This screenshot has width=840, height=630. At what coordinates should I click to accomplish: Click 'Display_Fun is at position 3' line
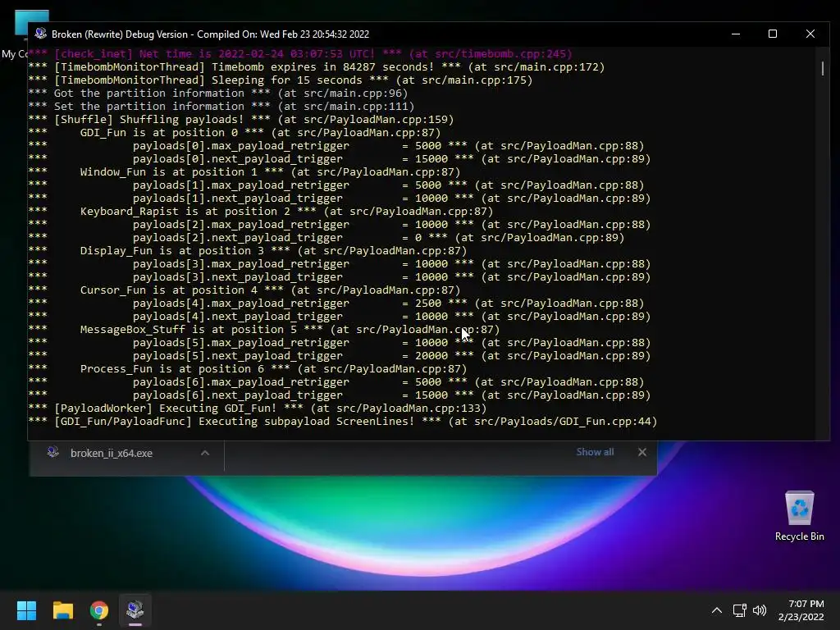tap(248, 251)
